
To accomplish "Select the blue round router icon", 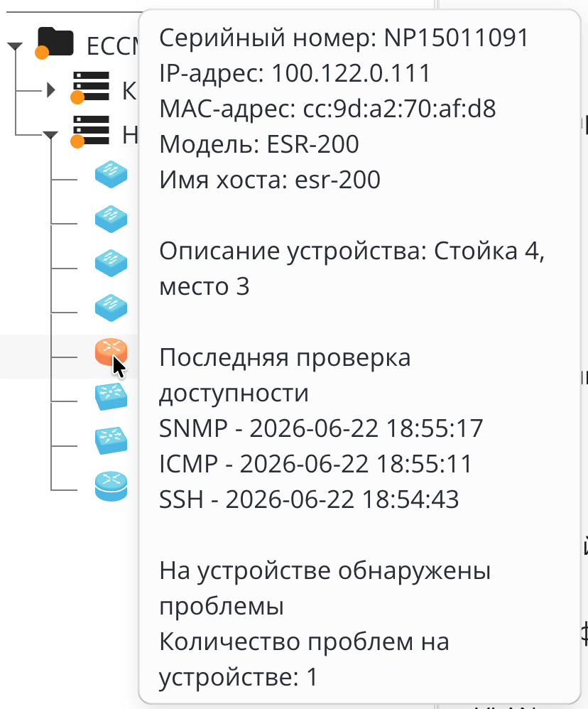I will tap(111, 486).
